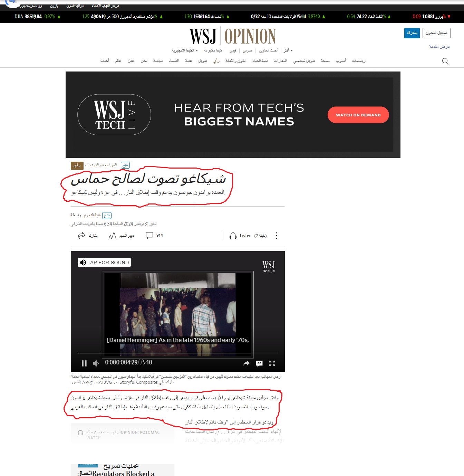464x476 pixels.
Task: Click the 'Listen' label beside the headphones
Action: tap(245, 236)
